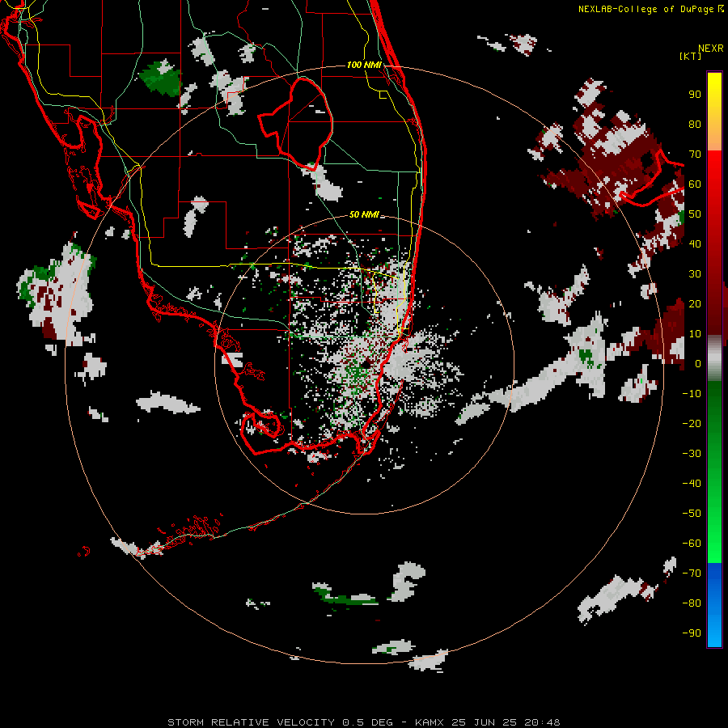Click the 50 NMI range ring label

tap(364, 214)
